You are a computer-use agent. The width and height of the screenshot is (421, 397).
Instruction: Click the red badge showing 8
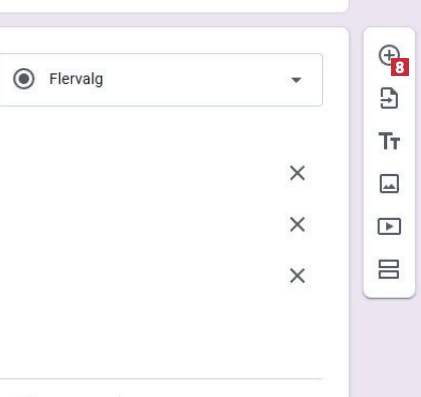pos(400,67)
